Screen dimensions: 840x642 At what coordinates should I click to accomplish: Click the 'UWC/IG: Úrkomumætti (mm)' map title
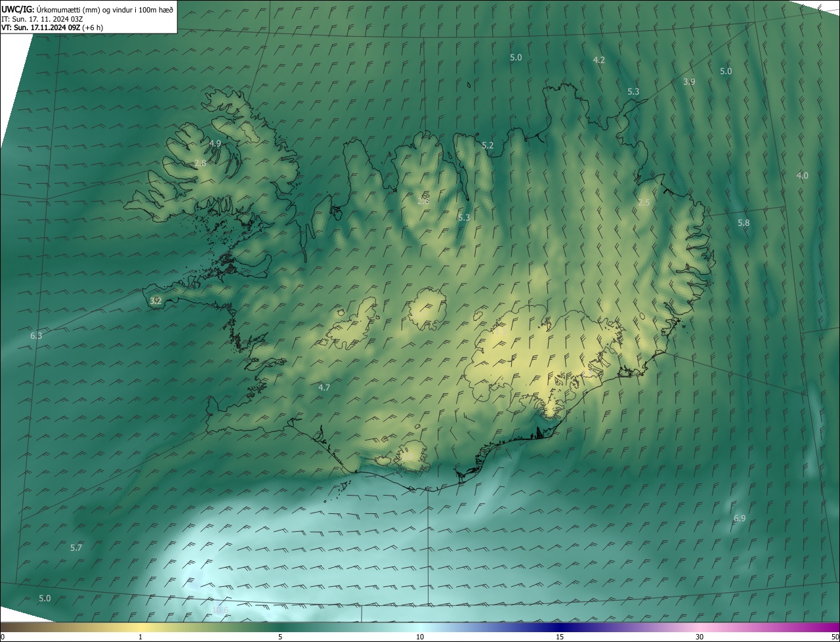tap(87, 9)
